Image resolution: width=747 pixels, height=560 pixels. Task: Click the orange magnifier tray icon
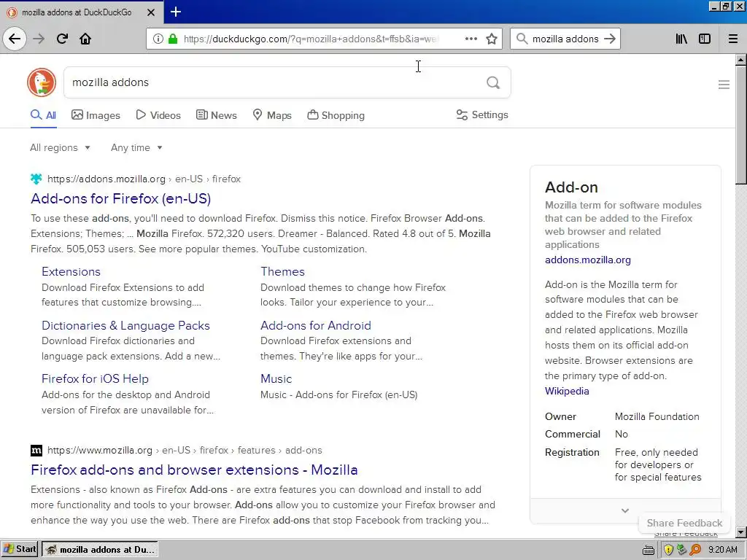[x=696, y=550]
